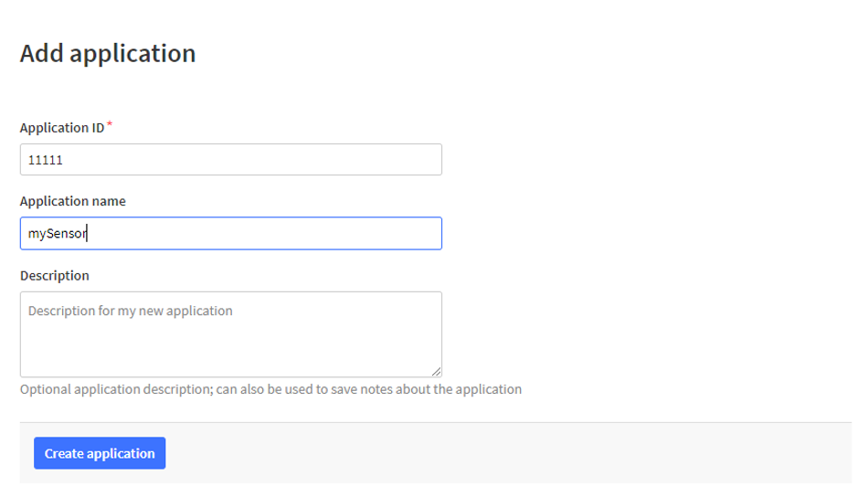Screen dimensions: 868x497
Task: Click the Application ID input field
Action: pos(230,160)
